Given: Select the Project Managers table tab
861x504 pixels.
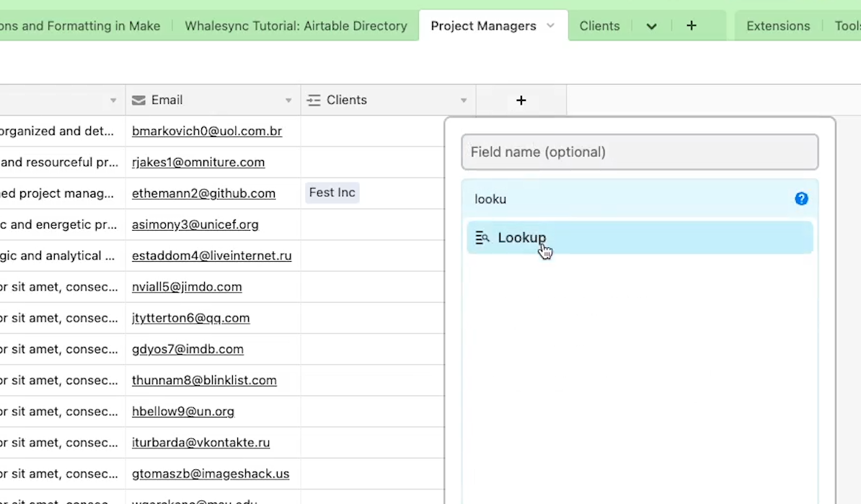Looking at the screenshot, I should point(483,26).
